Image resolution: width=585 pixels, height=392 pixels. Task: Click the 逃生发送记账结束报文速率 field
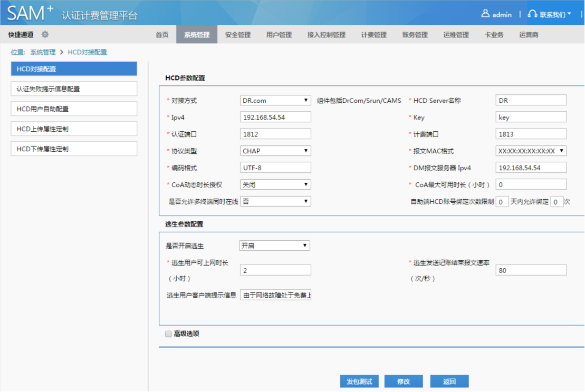click(x=531, y=270)
